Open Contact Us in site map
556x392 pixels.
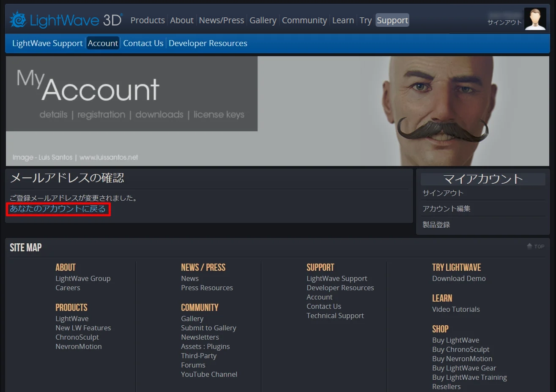pos(324,306)
